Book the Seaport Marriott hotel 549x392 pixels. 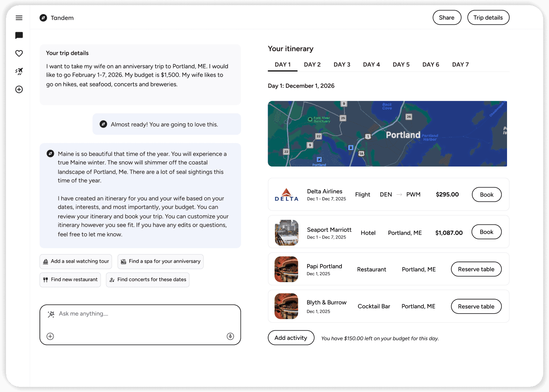486,232
